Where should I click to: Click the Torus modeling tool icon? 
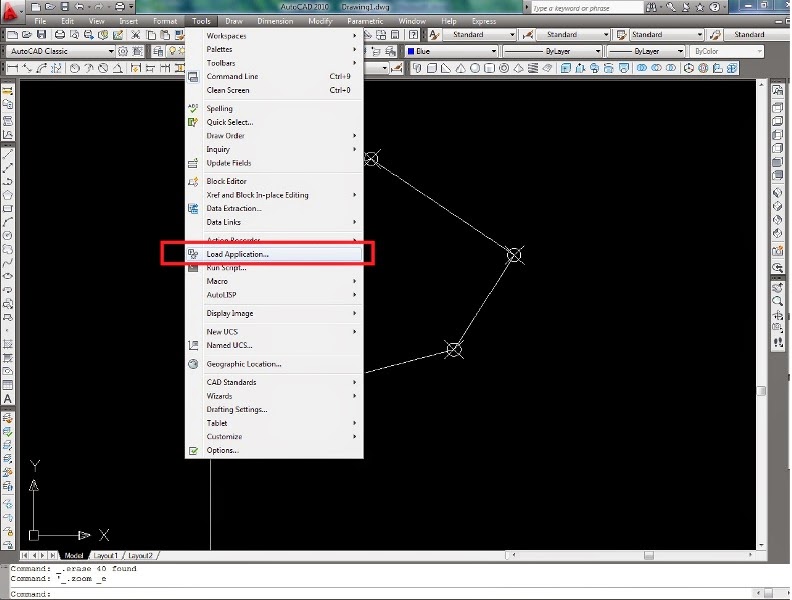[504, 68]
